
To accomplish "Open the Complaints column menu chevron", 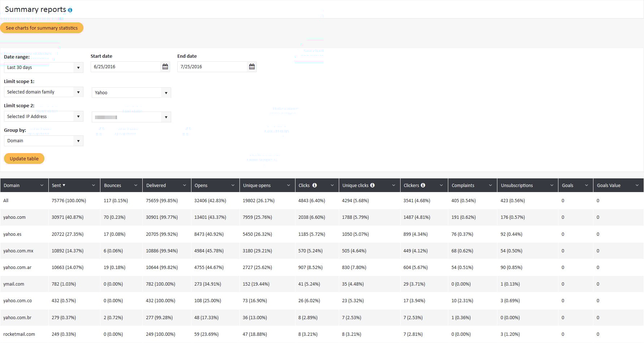I will point(490,185).
